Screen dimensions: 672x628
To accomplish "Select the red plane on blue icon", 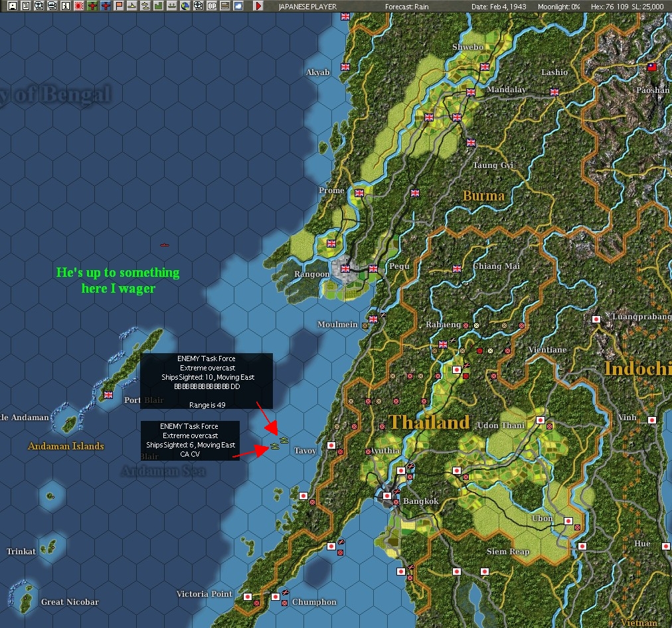I will tap(106, 5).
